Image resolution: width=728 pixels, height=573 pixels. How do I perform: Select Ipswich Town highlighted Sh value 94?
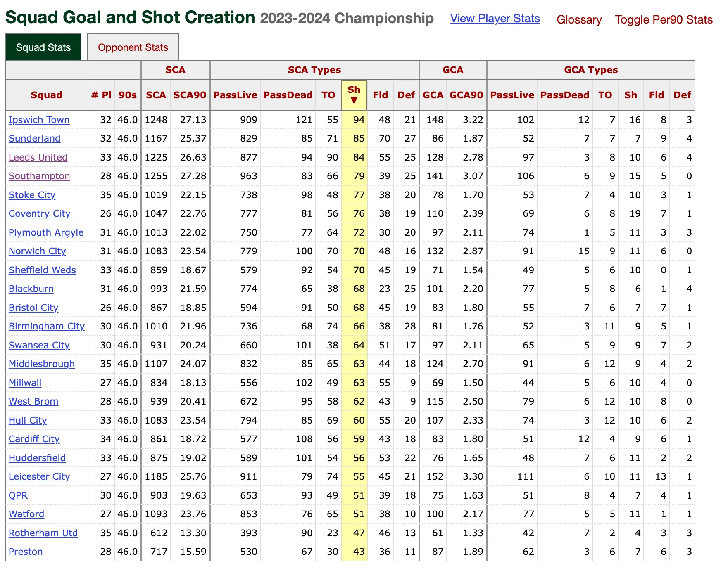[359, 120]
